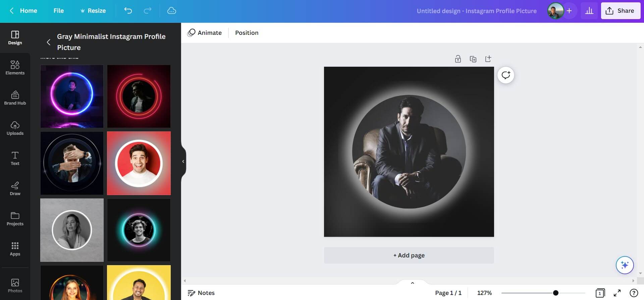Go back from Gray Minimalist template panel
The image size is (644, 300).
point(49,42)
